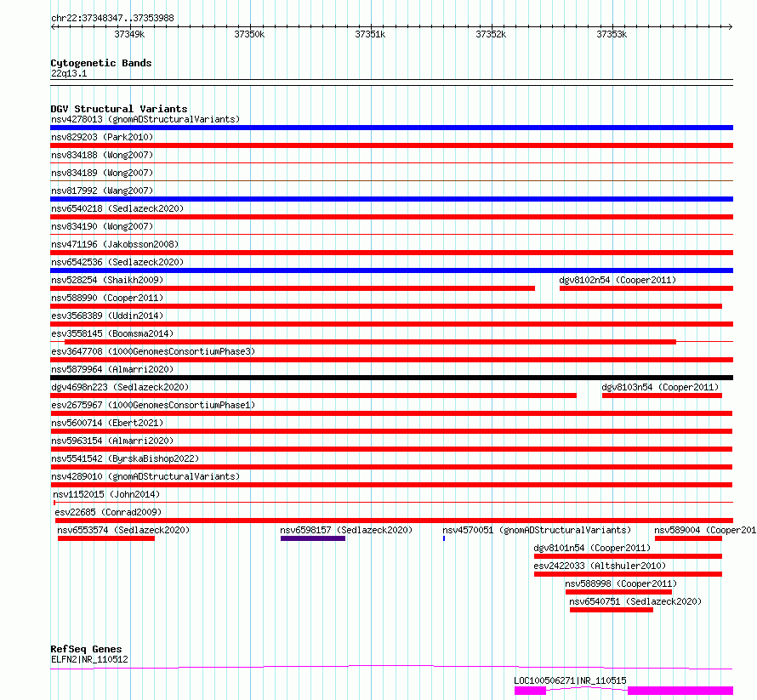Image resolution: width=757 pixels, height=700 pixels.
Task: Click nsv471196 (Jakobsson2008) label
Action: click(x=115, y=244)
